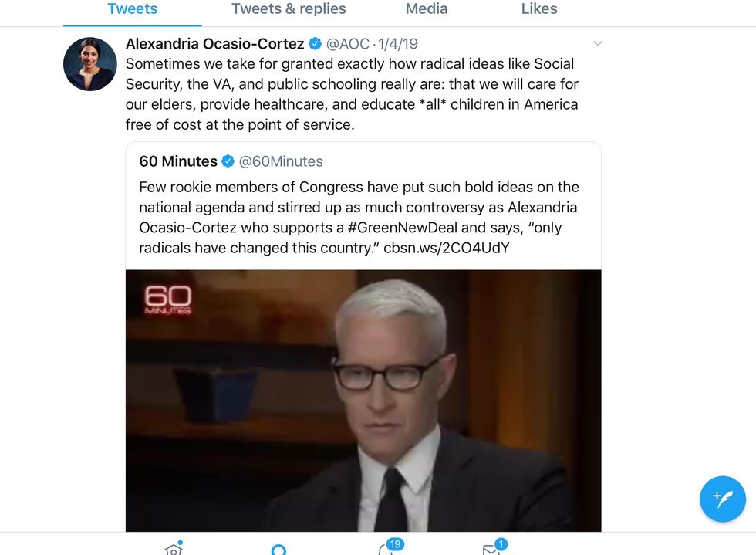
Task: Click AOC's verified badge icon
Action: (315, 43)
